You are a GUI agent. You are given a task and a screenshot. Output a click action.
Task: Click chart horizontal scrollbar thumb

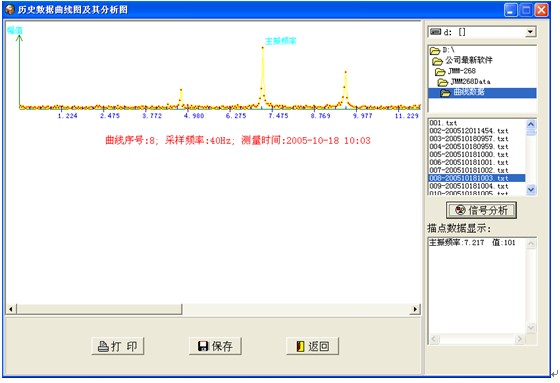pyautogui.click(x=99, y=309)
